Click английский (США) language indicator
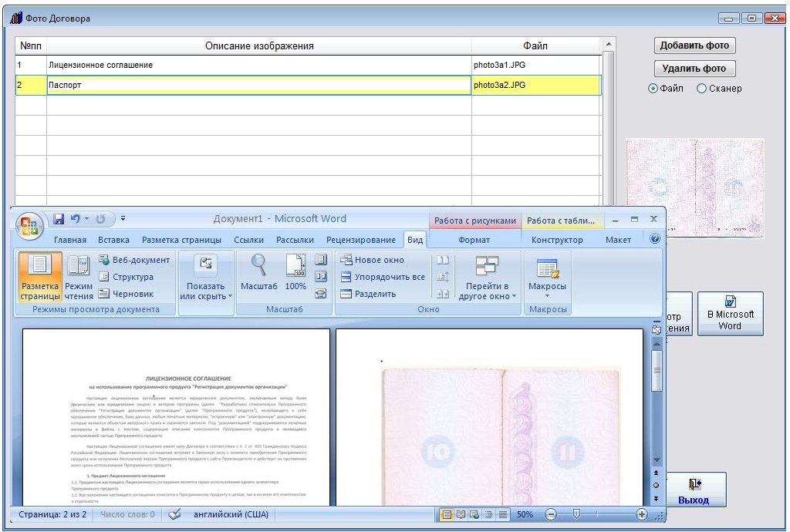Screen dimensions: 790x532 click(x=231, y=514)
